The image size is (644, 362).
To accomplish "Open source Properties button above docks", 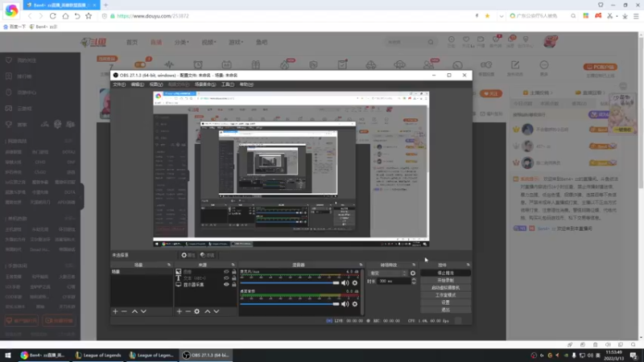I will 188,255.
